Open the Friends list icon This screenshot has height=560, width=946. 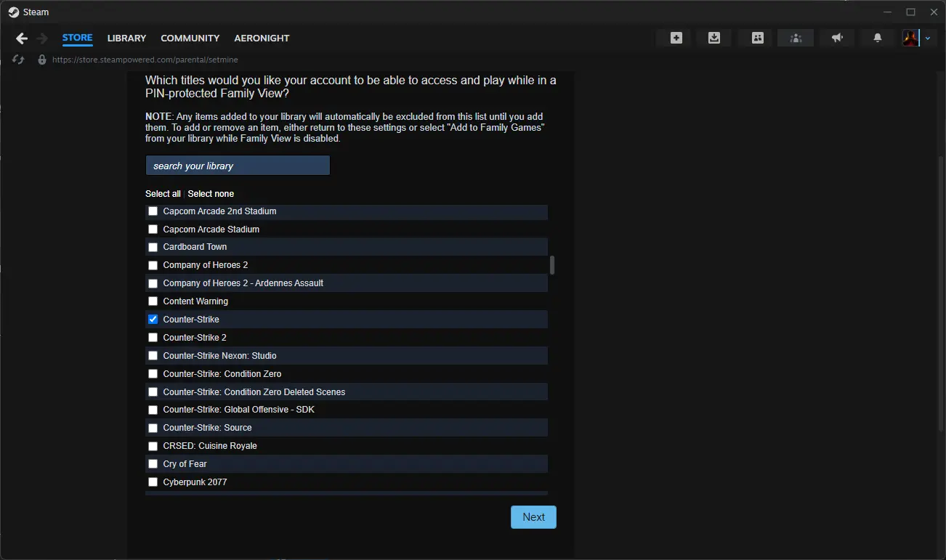coord(758,38)
